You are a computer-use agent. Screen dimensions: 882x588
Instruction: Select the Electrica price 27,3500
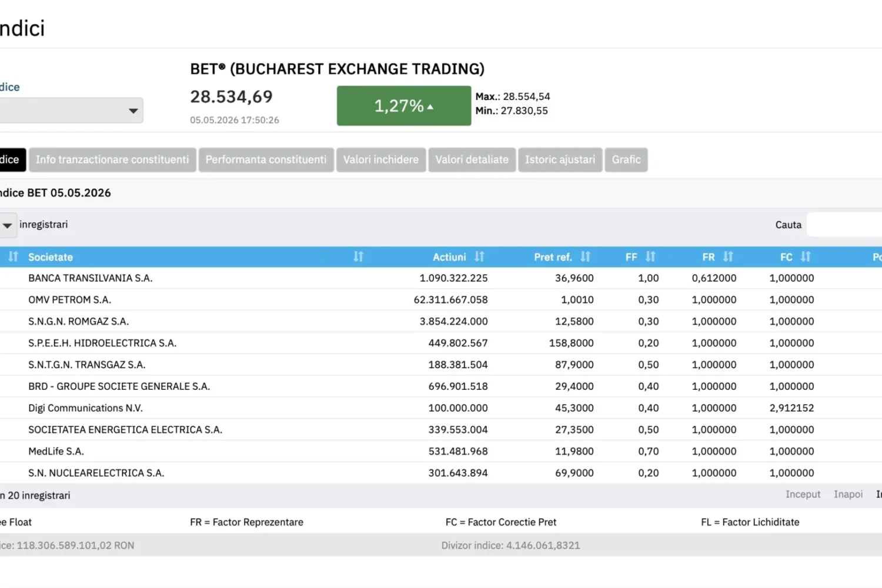[x=574, y=430]
